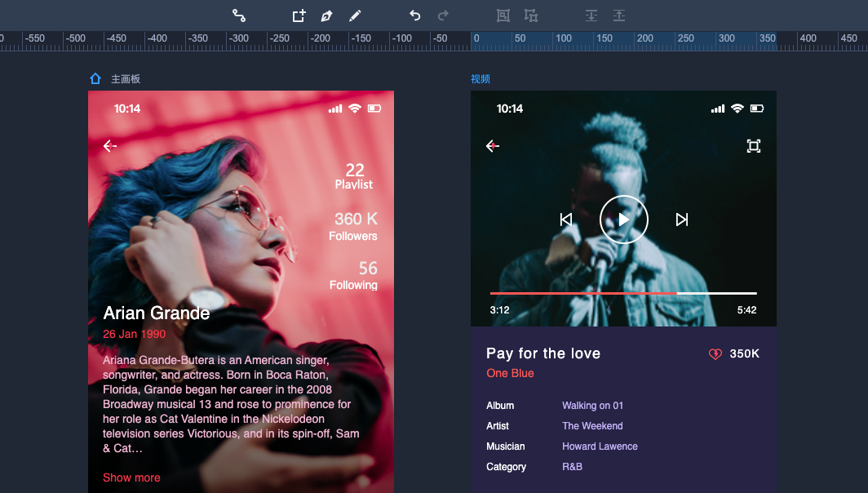Click the 'Category' label
Screen dimensions: 868x493
point(506,467)
